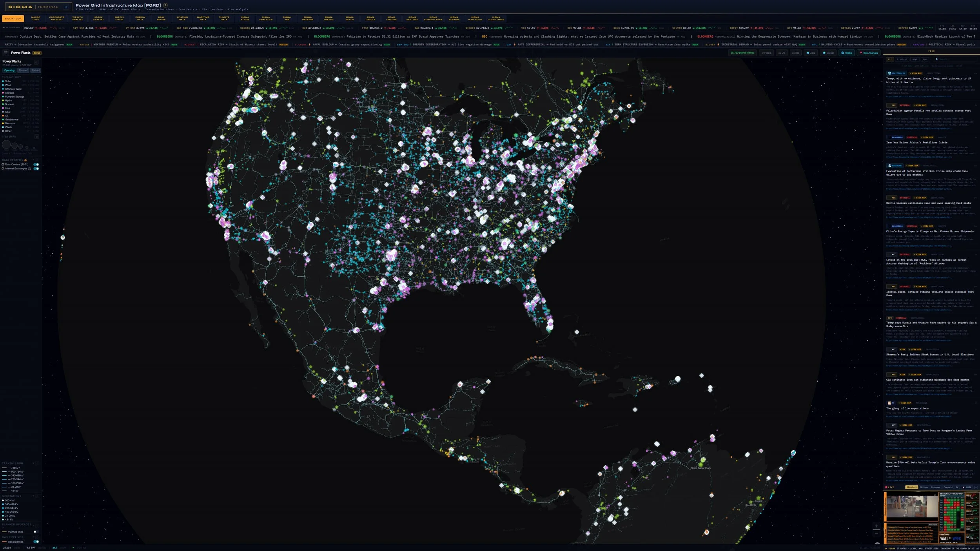The image size is (980, 551).
Task: Click the expand icon in live video bar
Action: (x=976, y=487)
